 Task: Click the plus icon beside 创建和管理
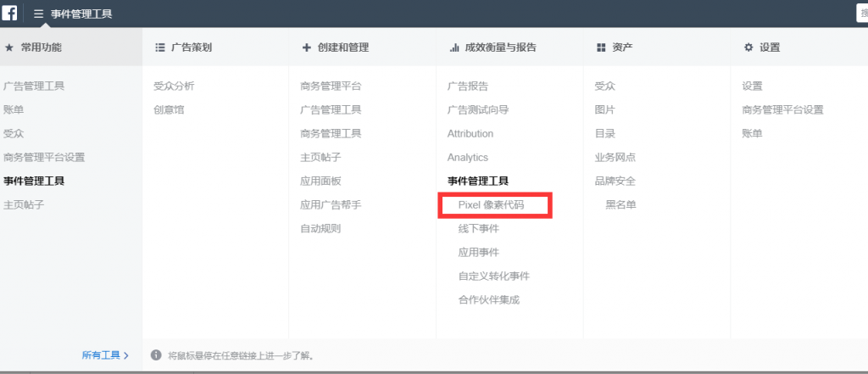tap(307, 47)
